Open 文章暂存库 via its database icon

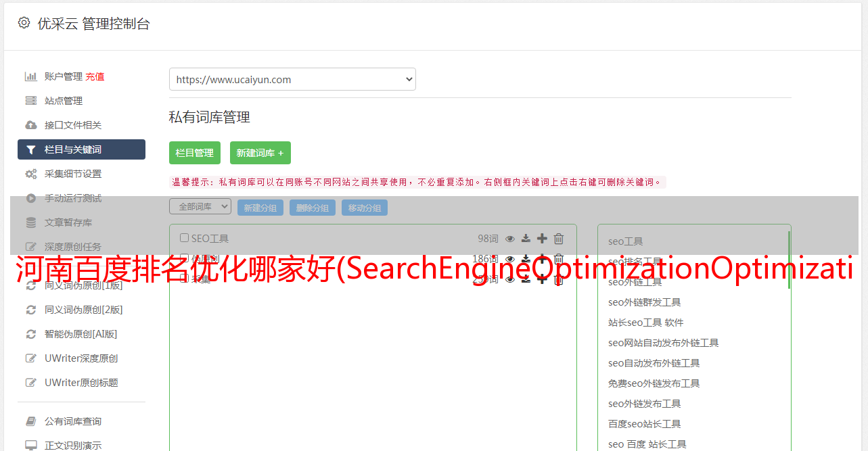(31, 222)
